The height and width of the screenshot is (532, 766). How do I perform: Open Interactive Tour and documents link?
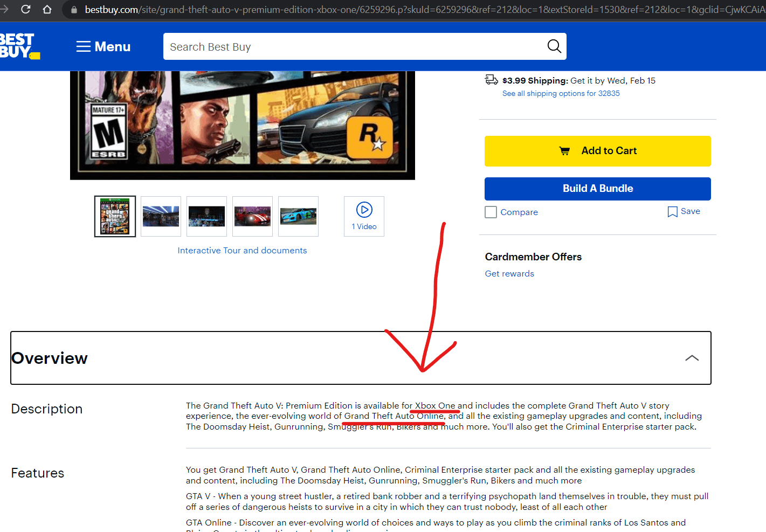[x=242, y=251]
